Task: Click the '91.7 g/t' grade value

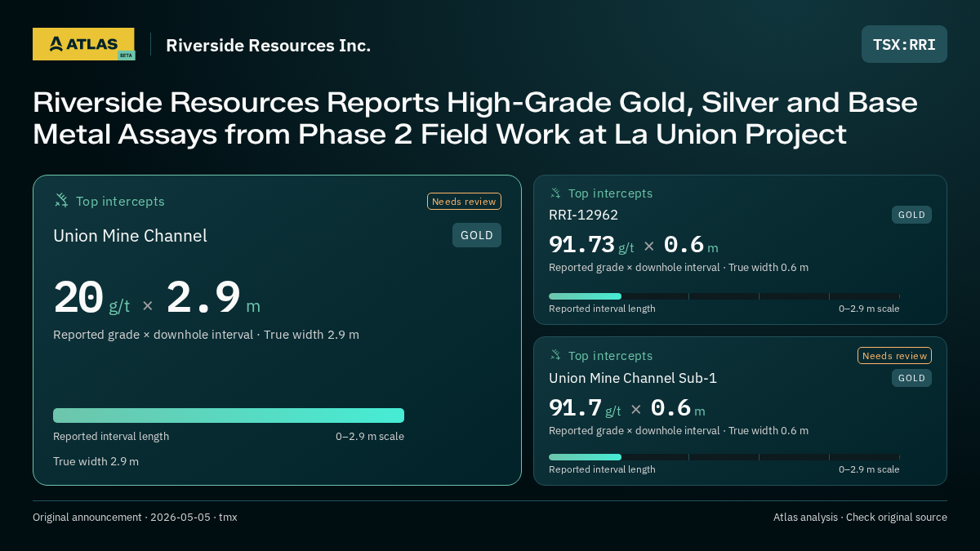Action: (585, 408)
